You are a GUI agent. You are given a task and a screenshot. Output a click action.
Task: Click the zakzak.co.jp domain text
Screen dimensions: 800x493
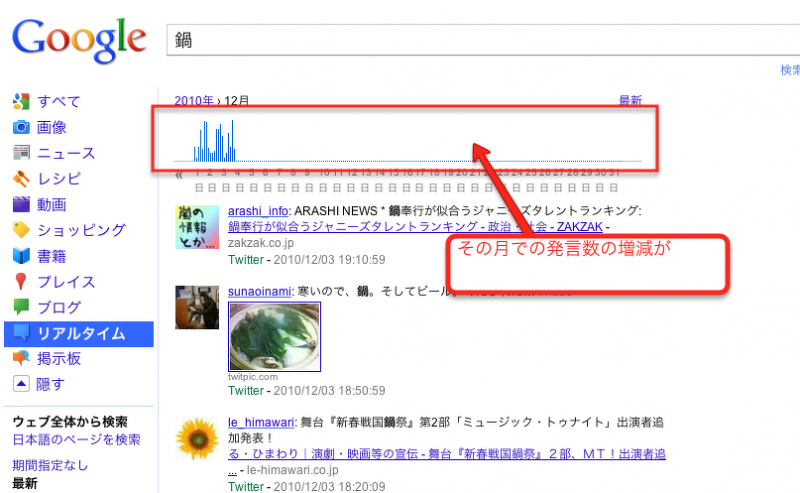[261, 243]
